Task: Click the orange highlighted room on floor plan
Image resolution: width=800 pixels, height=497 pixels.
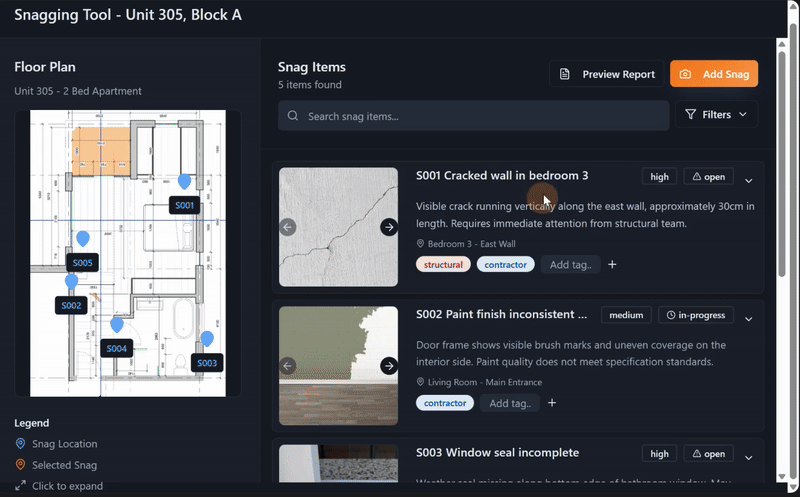Action: tap(101, 152)
